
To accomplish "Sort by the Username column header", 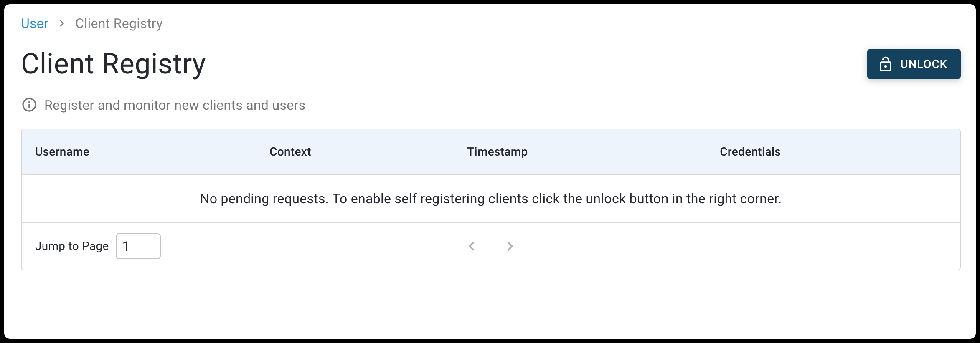I will coord(62,151).
